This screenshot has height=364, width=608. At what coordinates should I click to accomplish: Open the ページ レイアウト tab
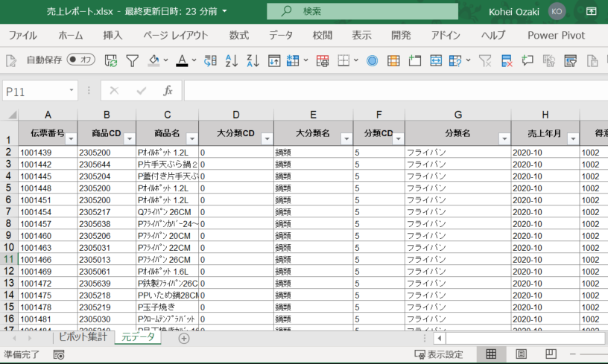pyautogui.click(x=176, y=35)
